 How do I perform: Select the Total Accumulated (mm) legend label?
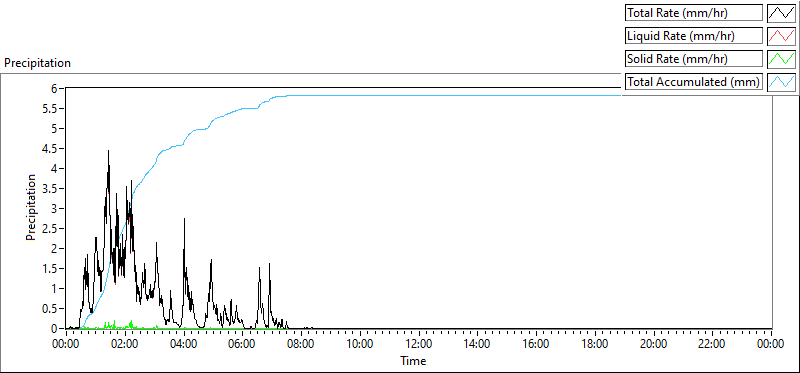coord(693,82)
